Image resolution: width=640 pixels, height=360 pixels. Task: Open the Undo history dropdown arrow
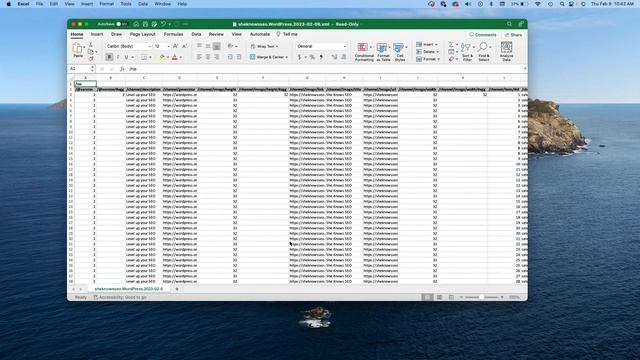(x=169, y=24)
